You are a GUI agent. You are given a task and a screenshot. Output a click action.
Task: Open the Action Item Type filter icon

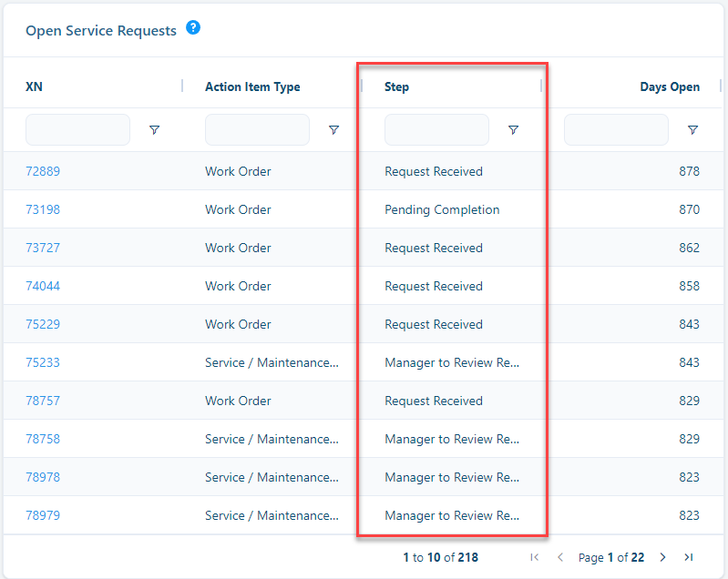pos(333,130)
